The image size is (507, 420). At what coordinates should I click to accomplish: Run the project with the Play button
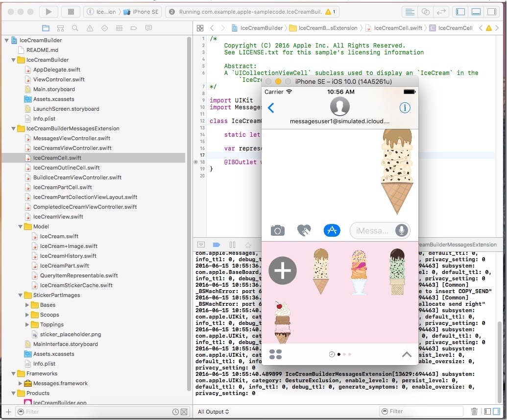48,12
